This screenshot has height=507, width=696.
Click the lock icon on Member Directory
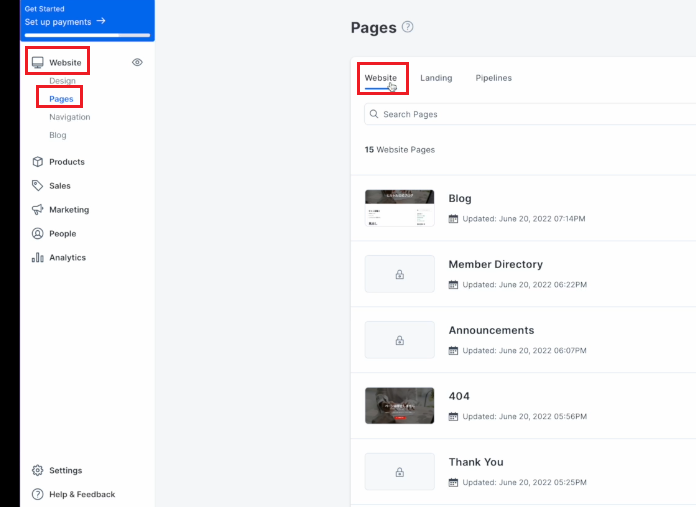click(399, 274)
